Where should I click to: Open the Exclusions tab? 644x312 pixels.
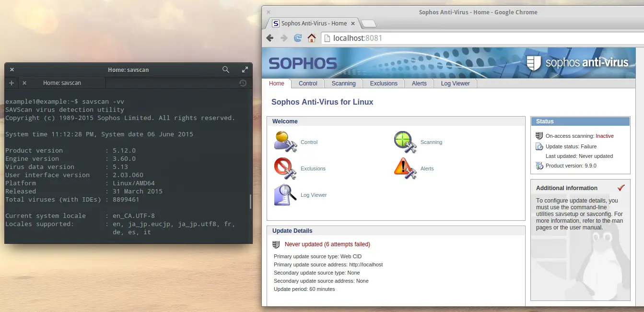point(384,84)
